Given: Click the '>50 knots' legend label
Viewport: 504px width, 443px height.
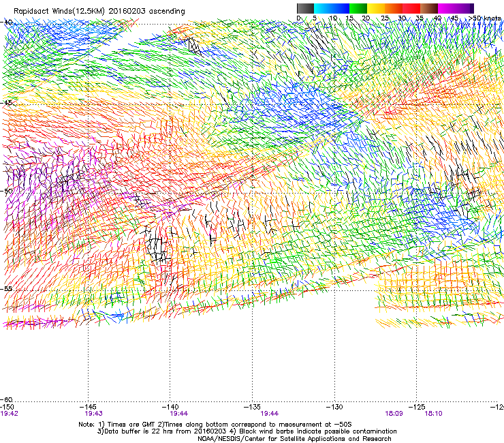Looking at the screenshot, I should click(484, 18).
